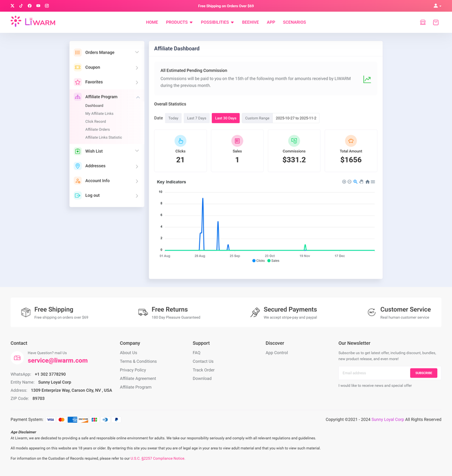Expand the Wish List section
The image size is (452, 476).
(137, 151)
